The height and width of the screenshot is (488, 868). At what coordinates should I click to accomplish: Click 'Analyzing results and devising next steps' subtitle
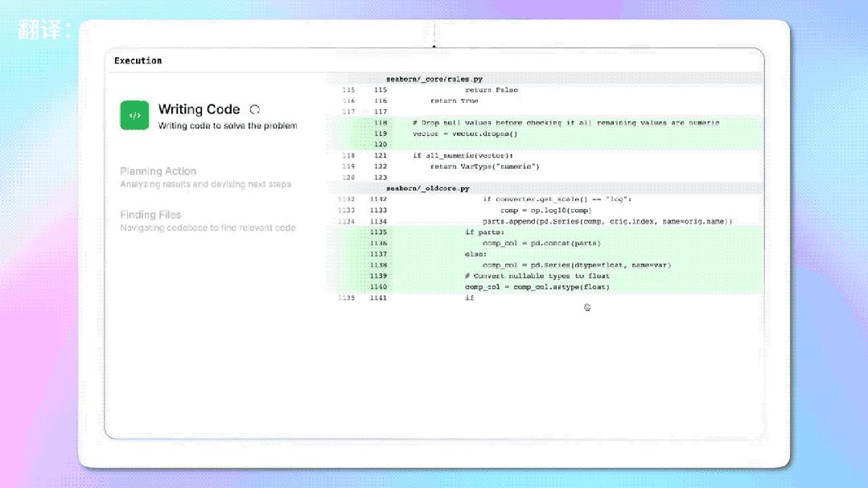tap(205, 184)
